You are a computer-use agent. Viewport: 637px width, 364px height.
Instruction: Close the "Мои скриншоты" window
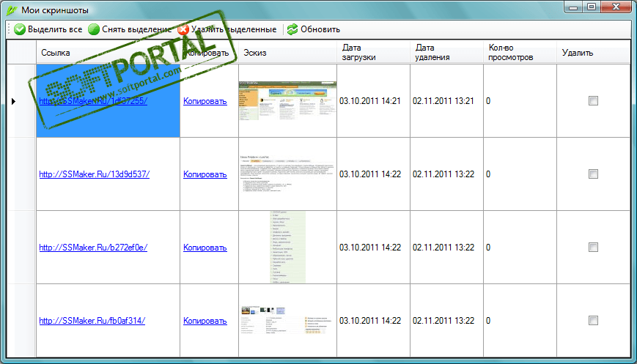[x=616, y=7]
